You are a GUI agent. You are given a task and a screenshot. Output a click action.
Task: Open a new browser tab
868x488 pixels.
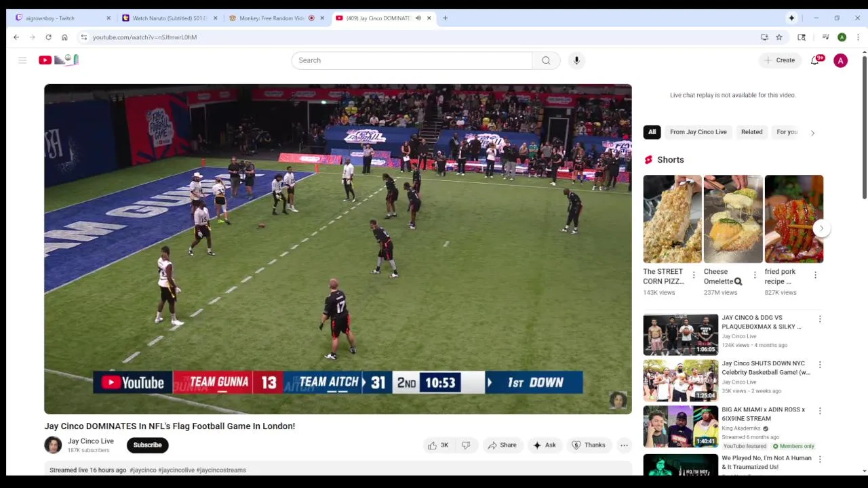pos(445,18)
